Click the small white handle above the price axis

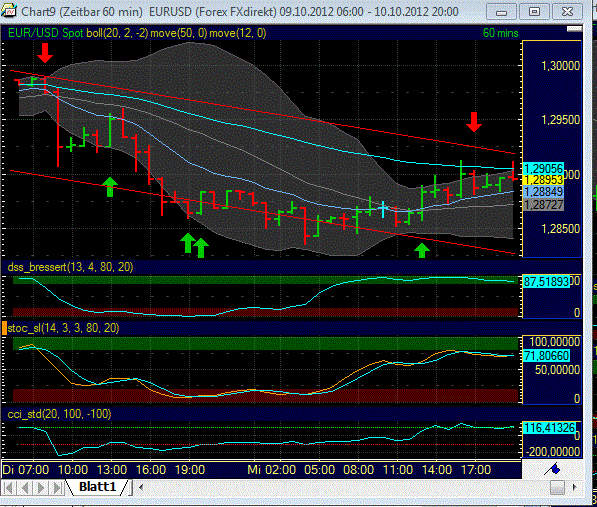[574, 29]
